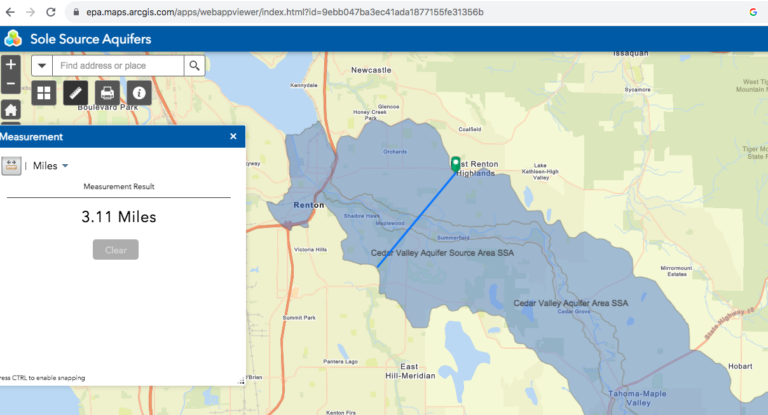Open the About info widget

pyautogui.click(x=139, y=93)
